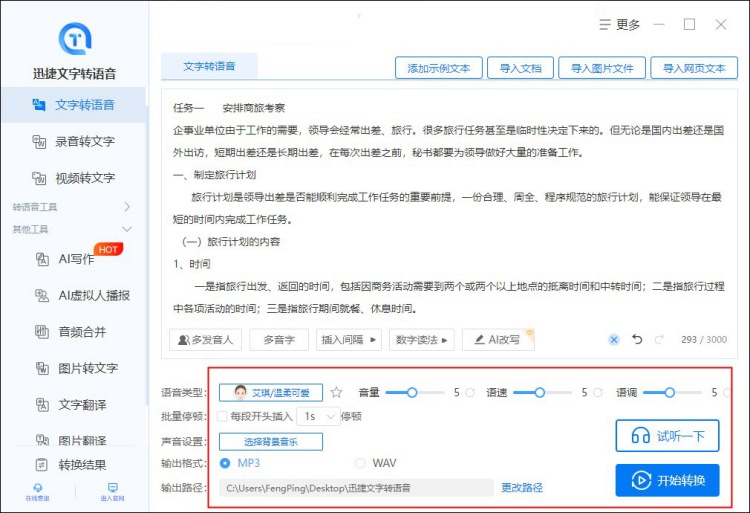Open 文字翻译 tool
The height and width of the screenshot is (513, 750).
pyautogui.click(x=71, y=405)
